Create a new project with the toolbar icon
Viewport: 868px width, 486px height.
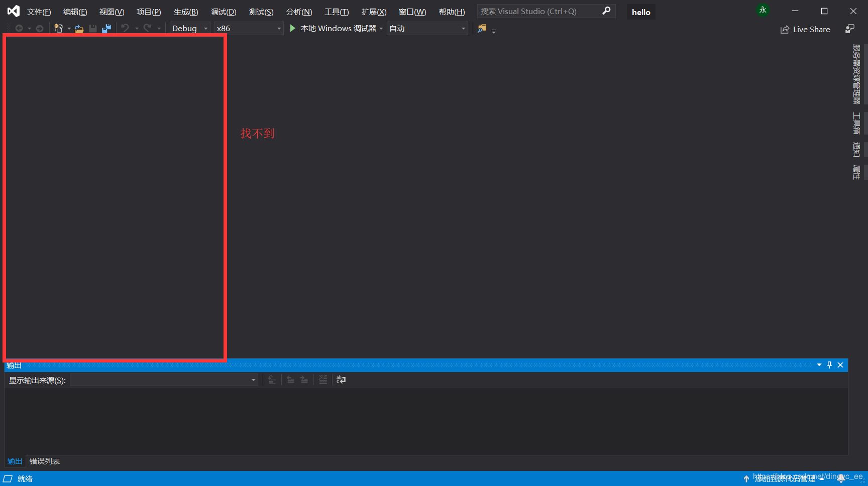coord(59,29)
